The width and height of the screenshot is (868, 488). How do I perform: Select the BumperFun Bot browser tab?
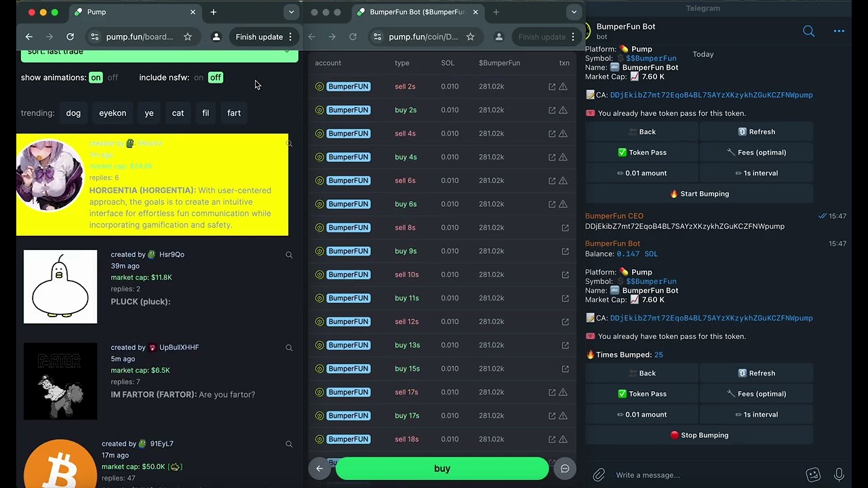tap(418, 12)
